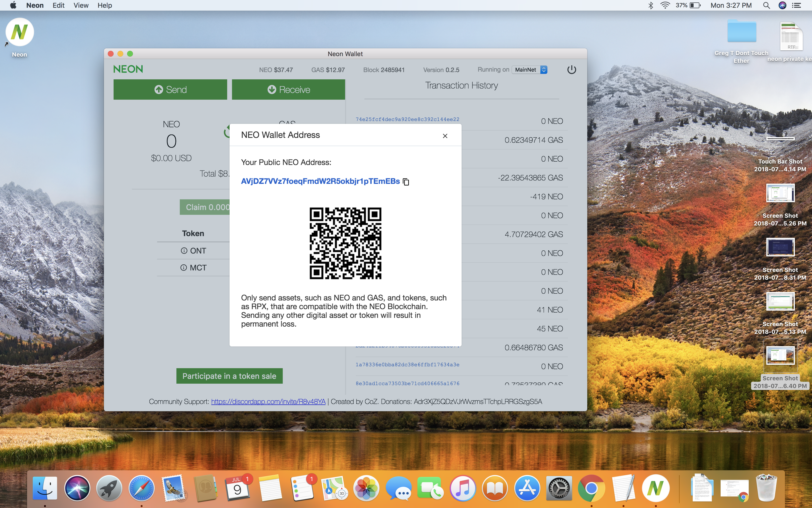Click the GAS $12.97 price
The height and width of the screenshot is (508, 812).
point(328,70)
